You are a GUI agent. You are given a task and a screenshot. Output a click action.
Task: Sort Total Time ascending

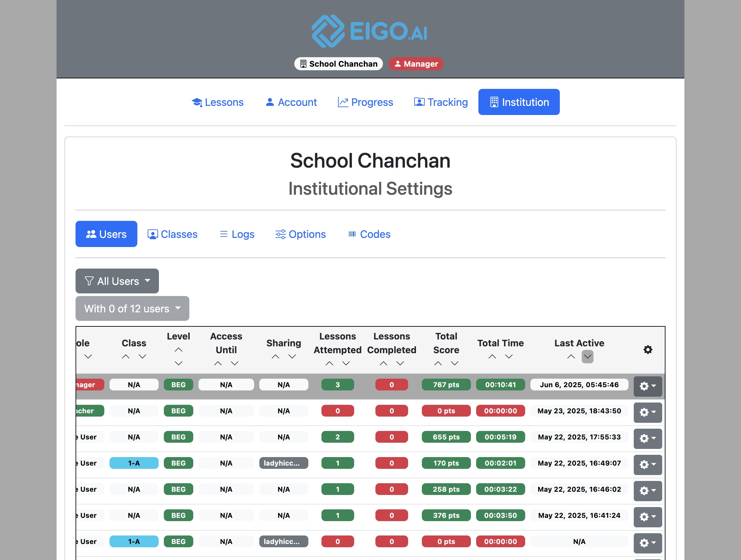(492, 356)
